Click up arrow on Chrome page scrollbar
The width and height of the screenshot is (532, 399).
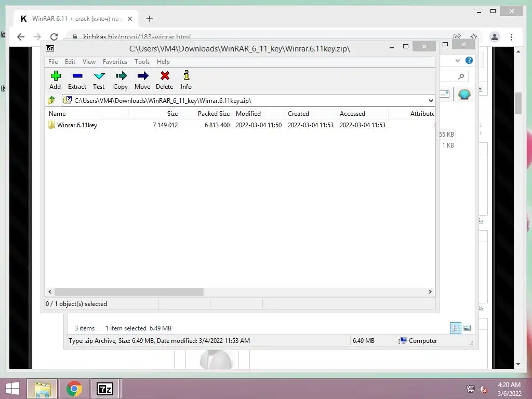(x=518, y=51)
